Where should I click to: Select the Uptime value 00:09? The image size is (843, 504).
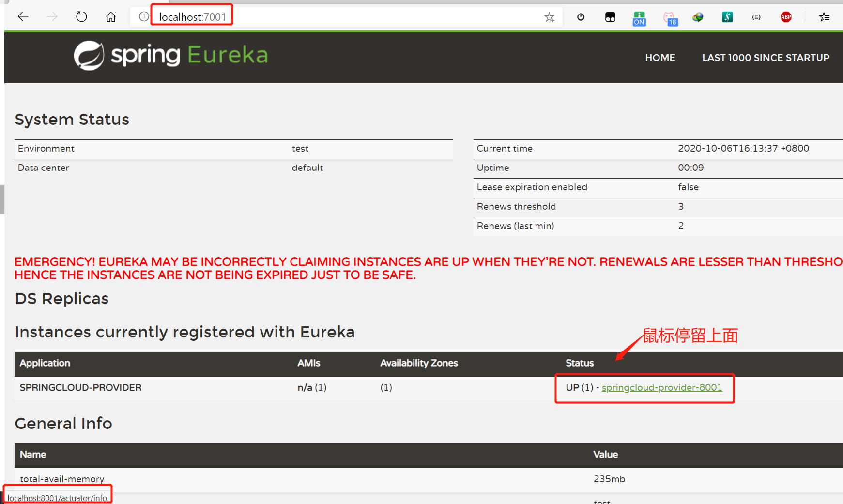(690, 168)
